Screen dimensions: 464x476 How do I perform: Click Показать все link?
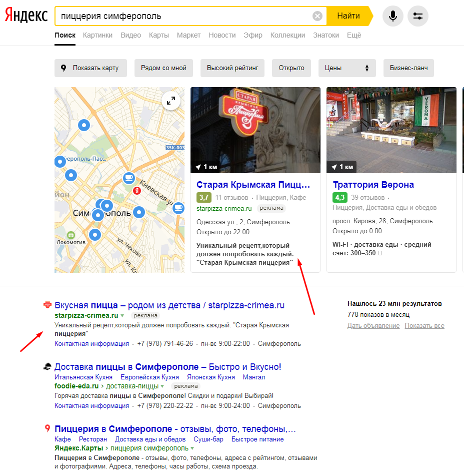click(x=424, y=325)
